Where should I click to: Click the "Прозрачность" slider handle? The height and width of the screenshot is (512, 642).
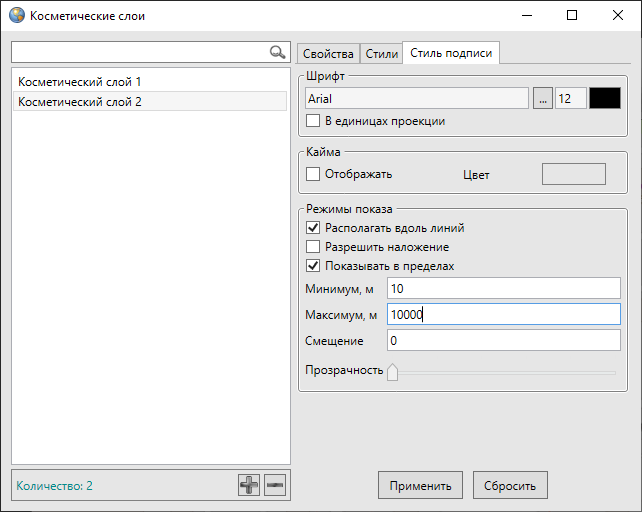pyautogui.click(x=392, y=372)
